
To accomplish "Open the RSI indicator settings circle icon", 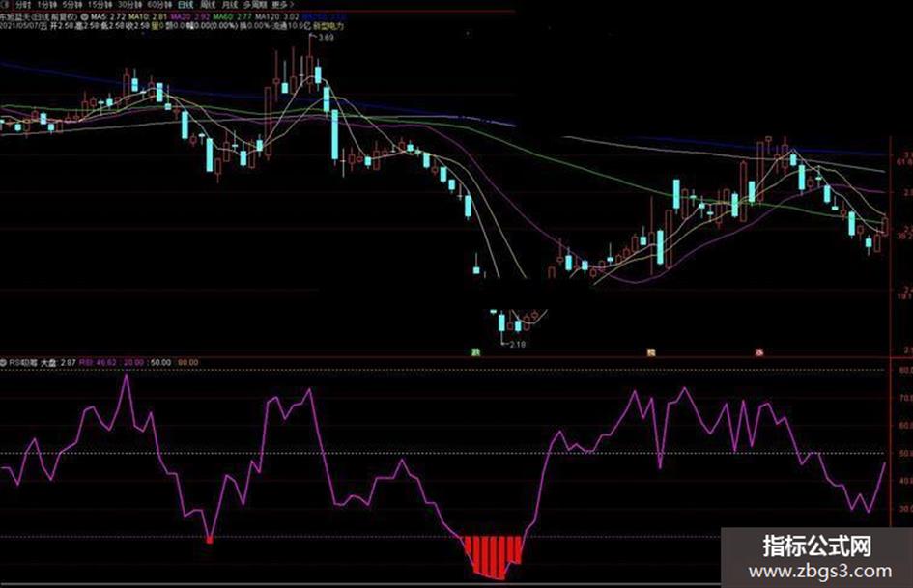I will coord(4,362).
